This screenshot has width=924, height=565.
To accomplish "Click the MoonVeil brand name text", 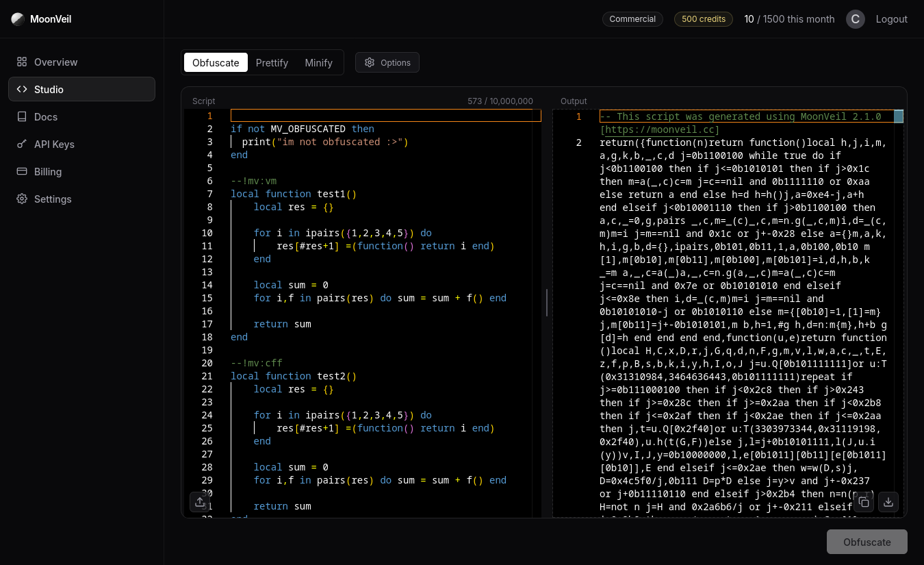I will pos(51,19).
